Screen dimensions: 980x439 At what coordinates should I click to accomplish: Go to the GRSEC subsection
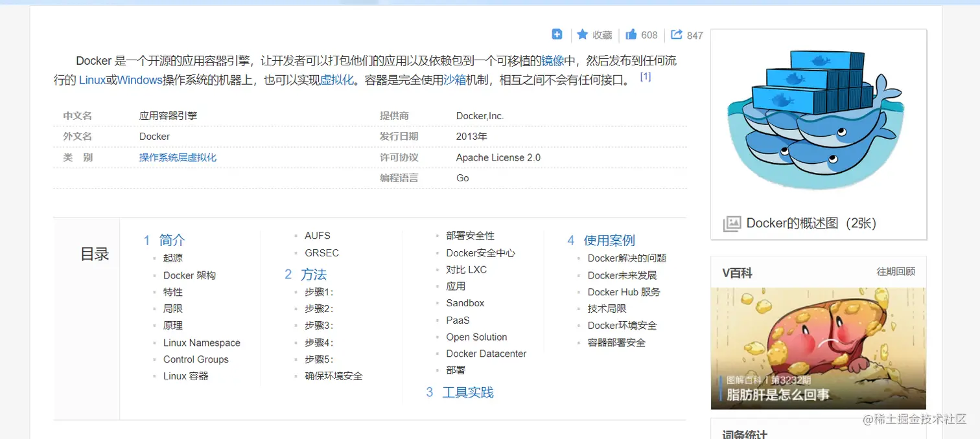(x=322, y=253)
